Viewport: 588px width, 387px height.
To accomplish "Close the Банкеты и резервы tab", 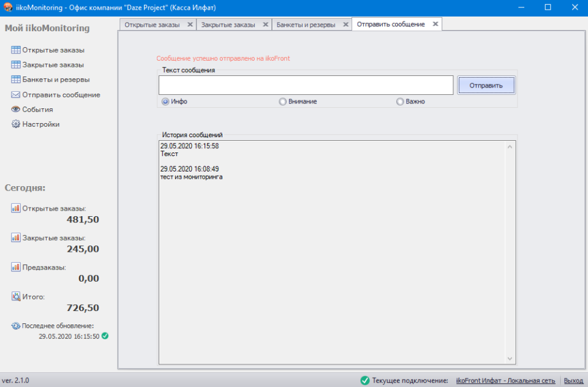I will 345,24.
